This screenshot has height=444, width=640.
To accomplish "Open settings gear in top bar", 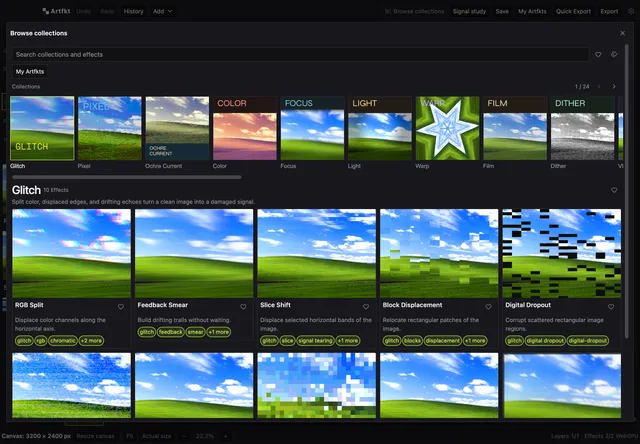I will coord(631,11).
